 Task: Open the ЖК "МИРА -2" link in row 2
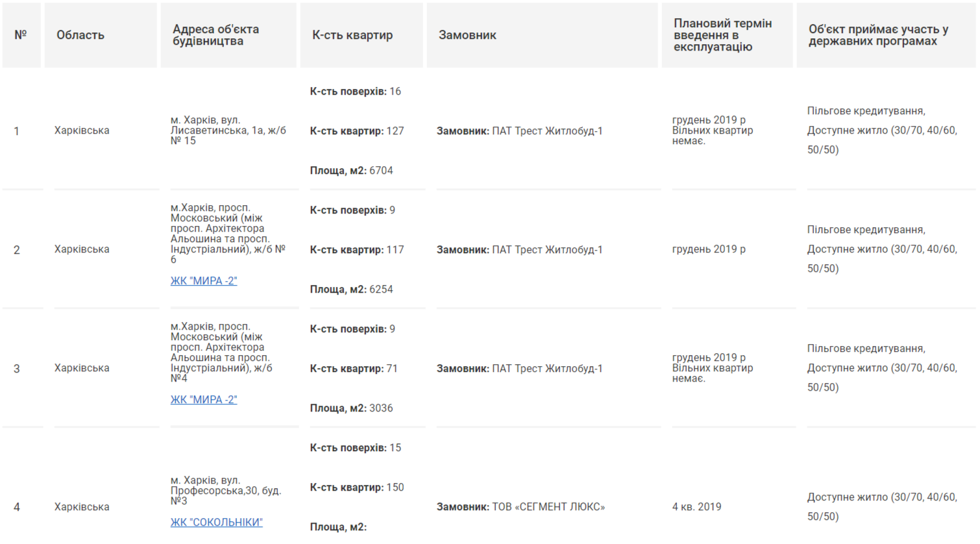[x=204, y=281]
